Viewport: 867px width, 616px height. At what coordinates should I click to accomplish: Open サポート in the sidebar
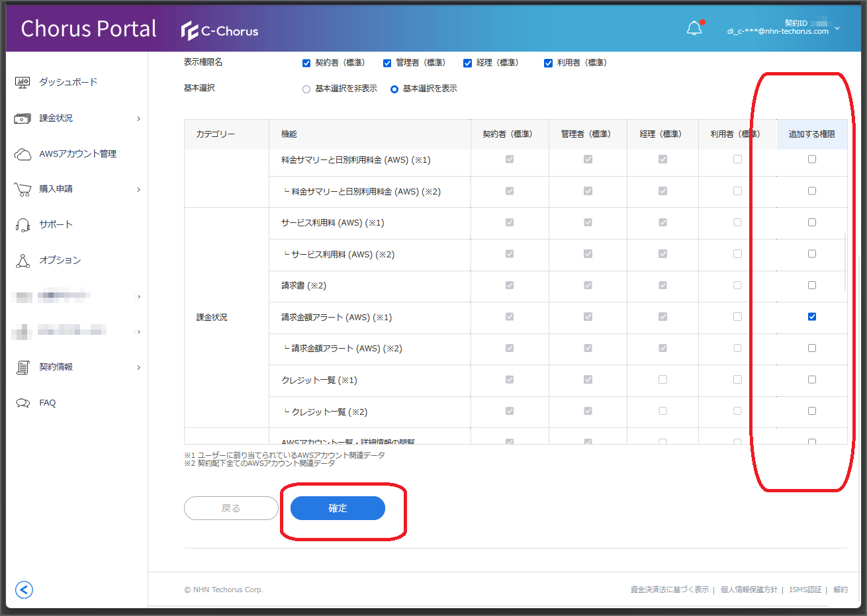tap(56, 224)
